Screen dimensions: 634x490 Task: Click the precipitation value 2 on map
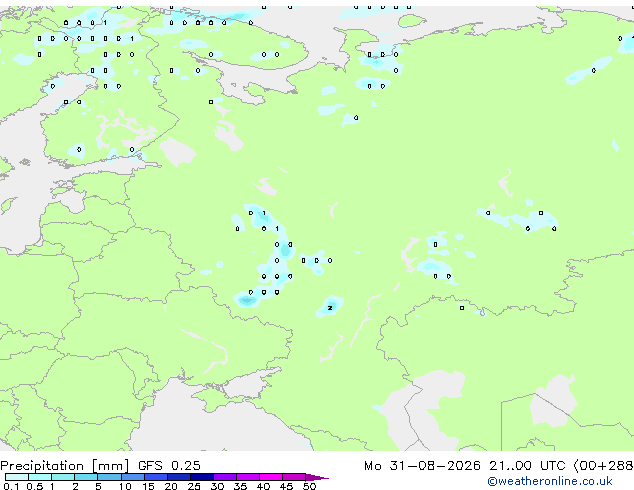pyautogui.click(x=330, y=308)
